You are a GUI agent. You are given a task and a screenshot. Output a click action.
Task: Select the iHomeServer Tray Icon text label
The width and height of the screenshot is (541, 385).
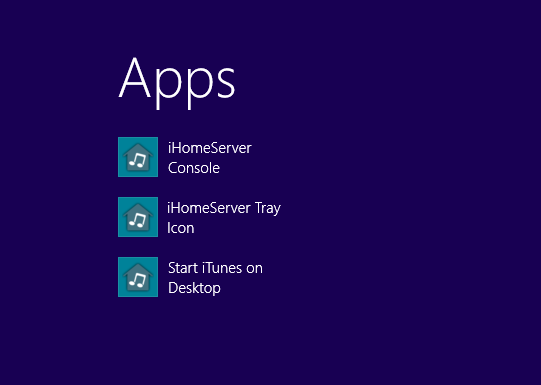tap(224, 218)
